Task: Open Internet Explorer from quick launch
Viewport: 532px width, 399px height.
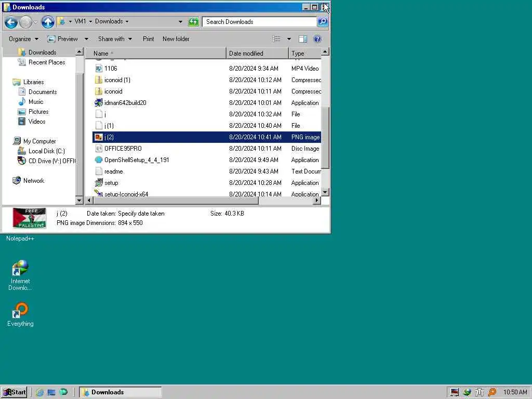Action: pos(39,392)
